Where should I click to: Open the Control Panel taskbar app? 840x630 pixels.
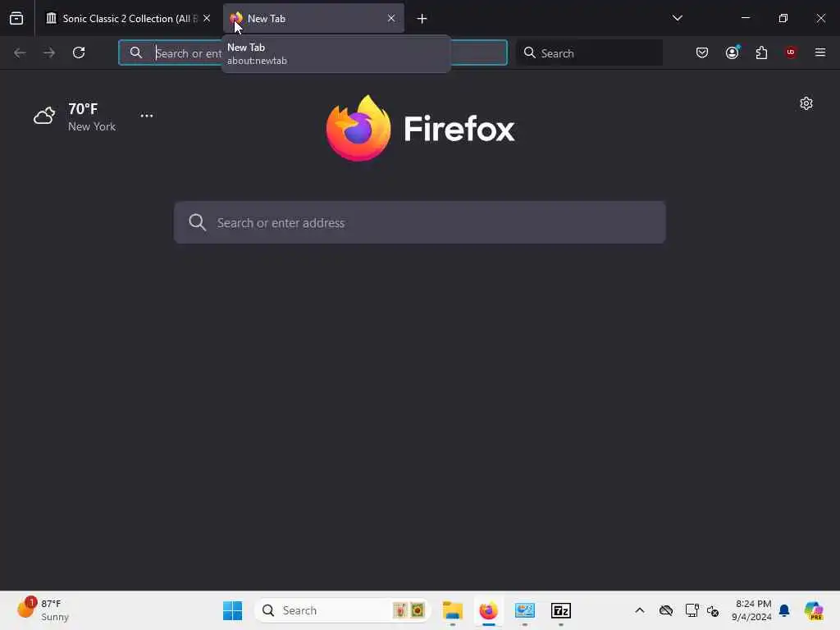click(525, 610)
